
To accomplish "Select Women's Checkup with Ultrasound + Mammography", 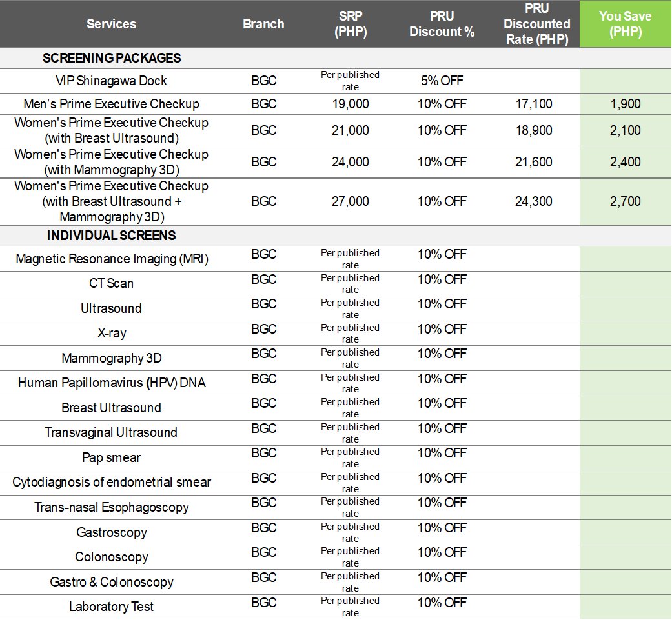I will (x=112, y=201).
